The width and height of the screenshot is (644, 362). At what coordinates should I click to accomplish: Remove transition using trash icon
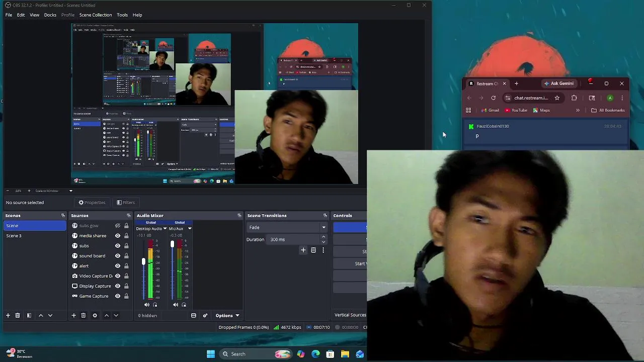313,250
